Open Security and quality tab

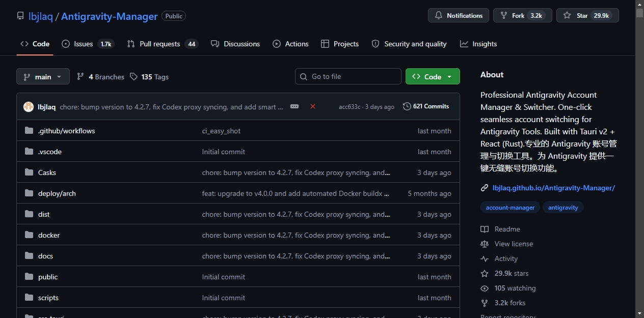click(x=409, y=44)
